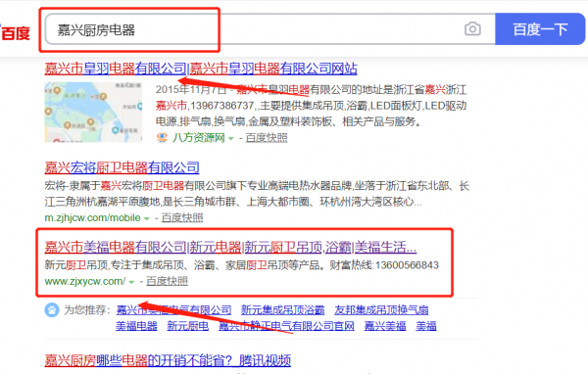Open 嘉兴宏将厨卫电器有限公司 result title
The width and height of the screenshot is (588, 374).
(122, 167)
